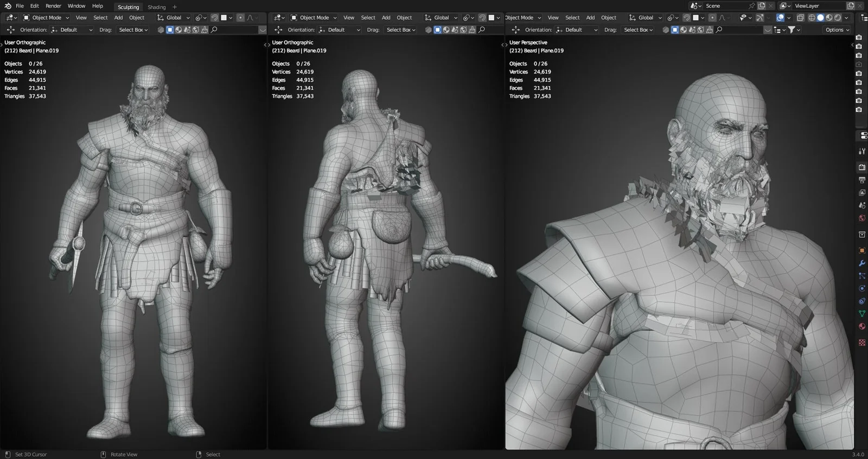The width and height of the screenshot is (868, 459).
Task: Open Scene properties tab
Action: [x=862, y=205]
